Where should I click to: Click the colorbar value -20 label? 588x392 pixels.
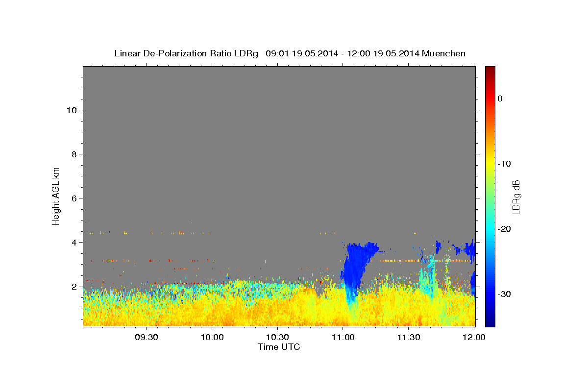click(x=504, y=229)
